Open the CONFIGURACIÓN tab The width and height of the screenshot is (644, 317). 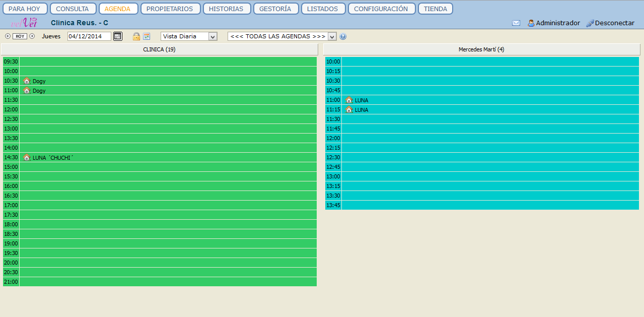[x=381, y=9]
